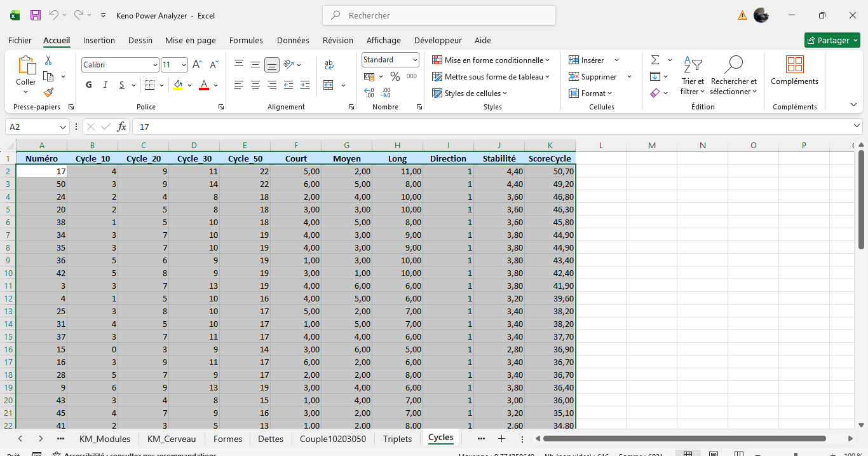Switch to the Triplets sheet tab
The image size is (868, 456).
click(x=398, y=439)
